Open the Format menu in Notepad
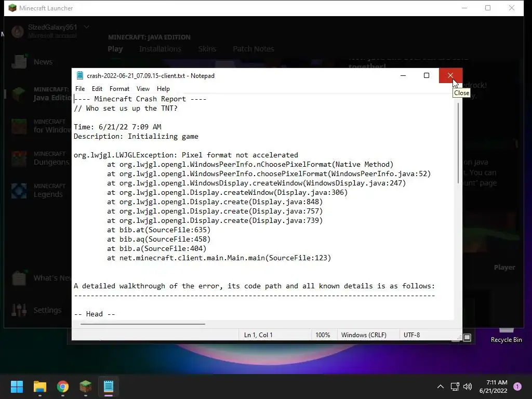The height and width of the screenshot is (399, 532). (x=119, y=88)
